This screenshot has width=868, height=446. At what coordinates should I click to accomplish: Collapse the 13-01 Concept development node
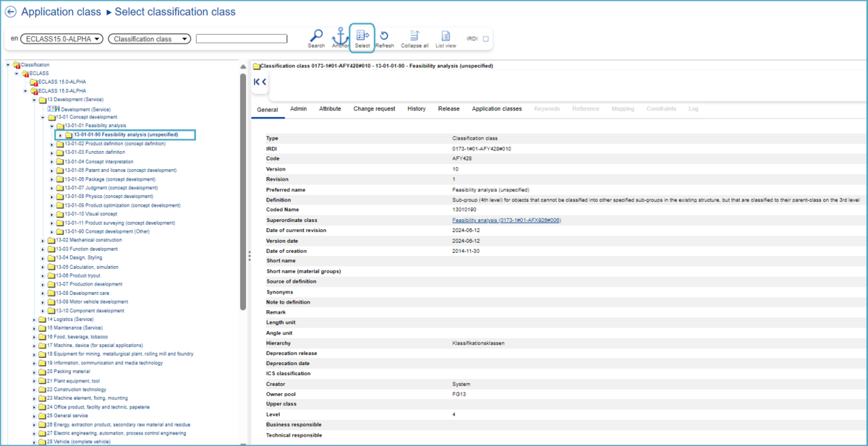(x=43, y=117)
